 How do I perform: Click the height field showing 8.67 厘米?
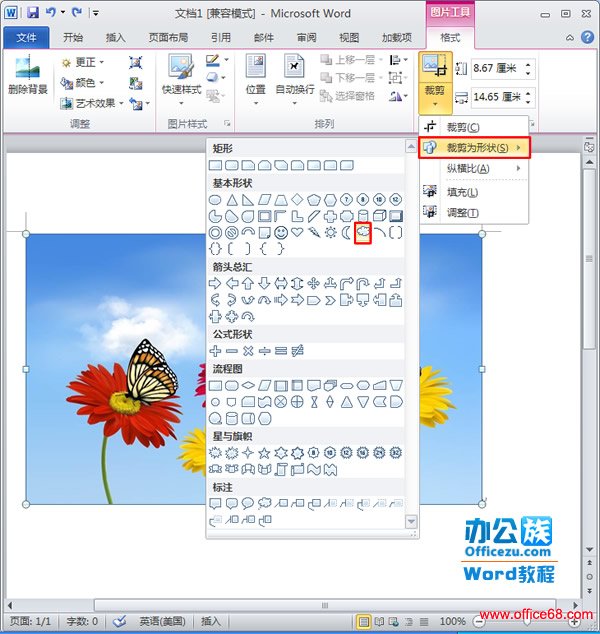(x=503, y=68)
